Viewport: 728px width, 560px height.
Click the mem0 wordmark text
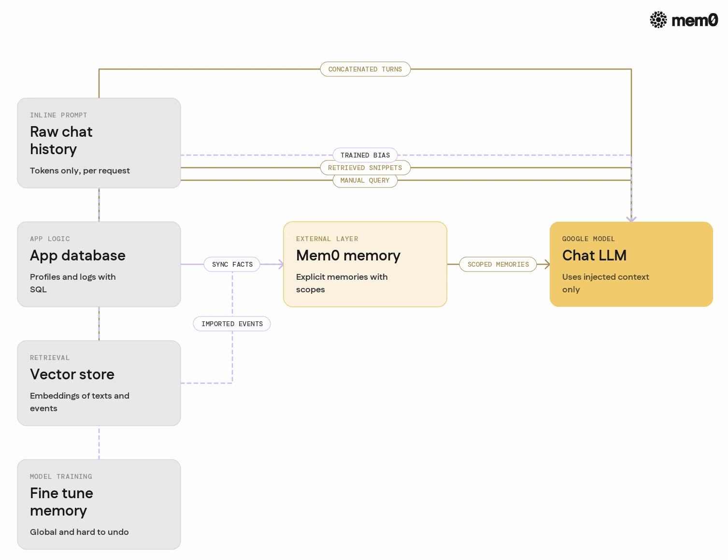695,20
